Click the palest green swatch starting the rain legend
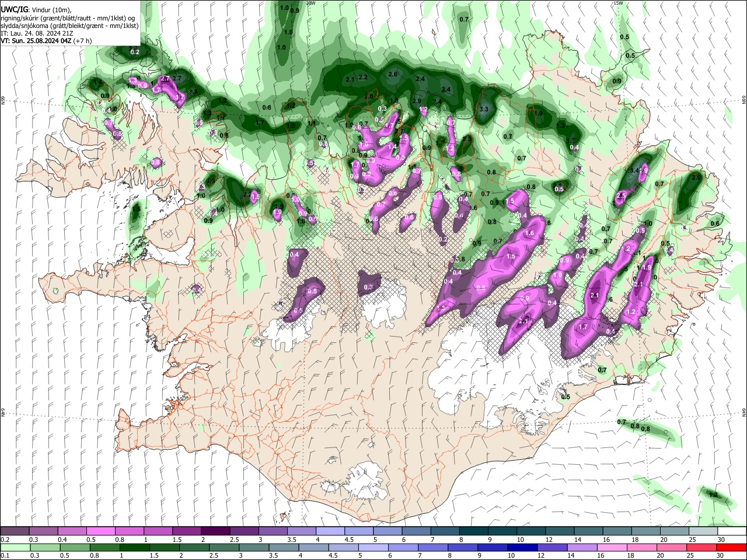 click(x=15, y=547)
